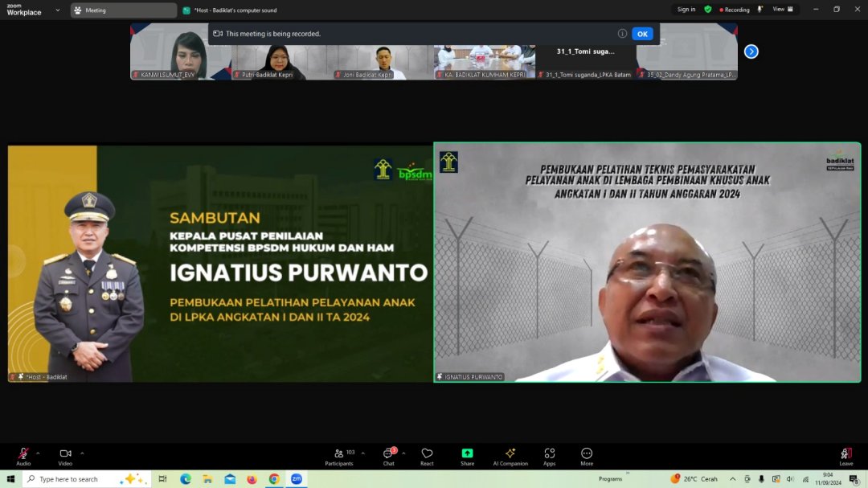Click the Sign in link
Screen dimensions: 868x488
(x=686, y=10)
